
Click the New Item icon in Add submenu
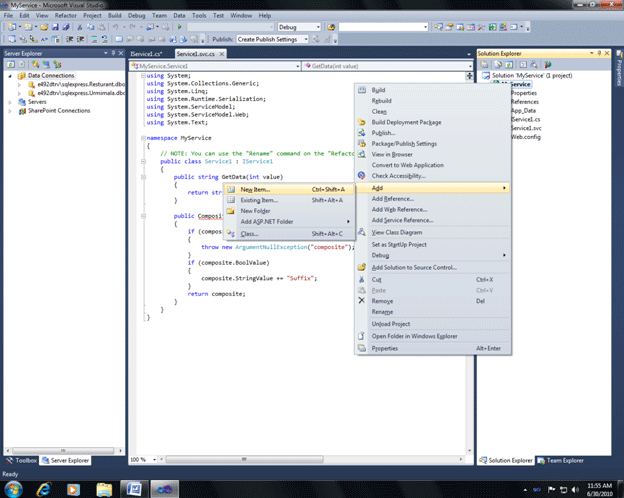230,189
